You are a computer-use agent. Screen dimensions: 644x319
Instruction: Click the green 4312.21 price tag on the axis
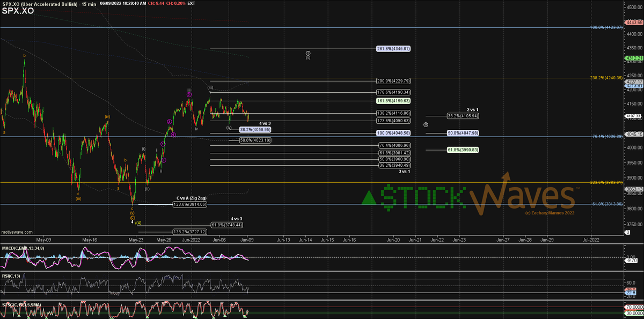[x=634, y=58]
